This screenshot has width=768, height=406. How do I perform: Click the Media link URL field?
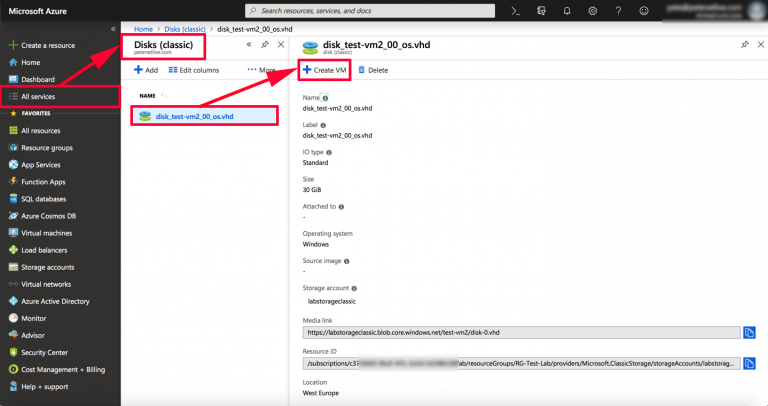522,332
